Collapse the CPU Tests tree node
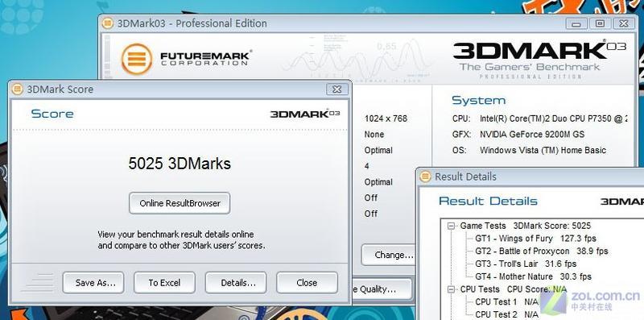 click(452, 289)
